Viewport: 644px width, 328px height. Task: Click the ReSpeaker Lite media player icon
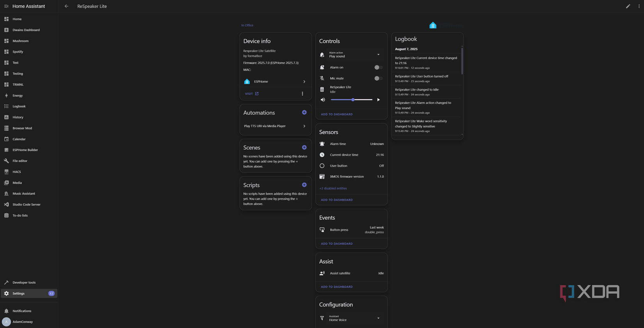322,89
